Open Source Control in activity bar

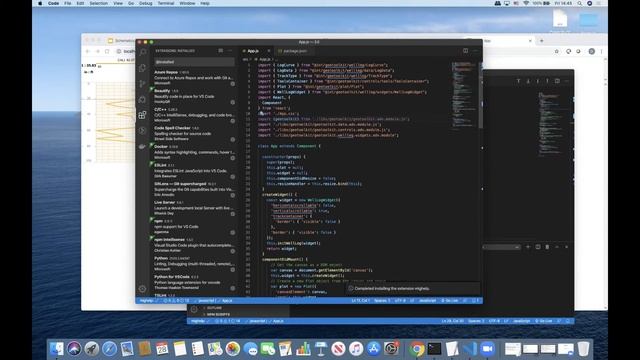tap(142, 84)
